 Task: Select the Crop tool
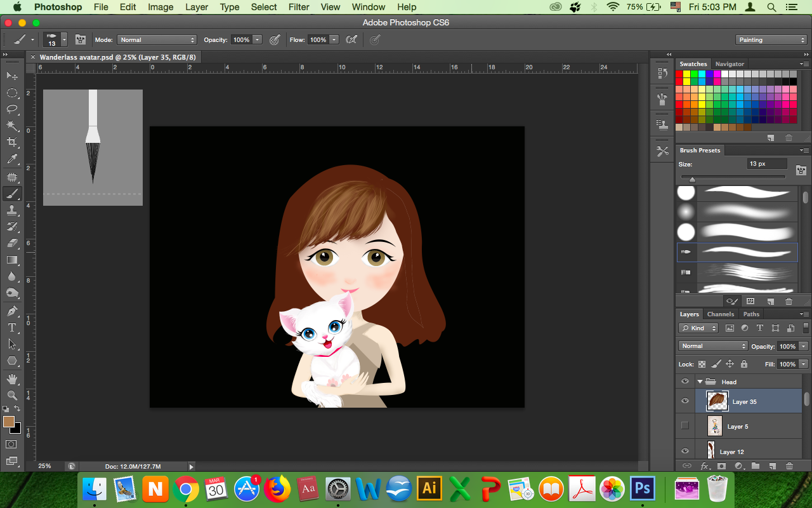pos(12,142)
